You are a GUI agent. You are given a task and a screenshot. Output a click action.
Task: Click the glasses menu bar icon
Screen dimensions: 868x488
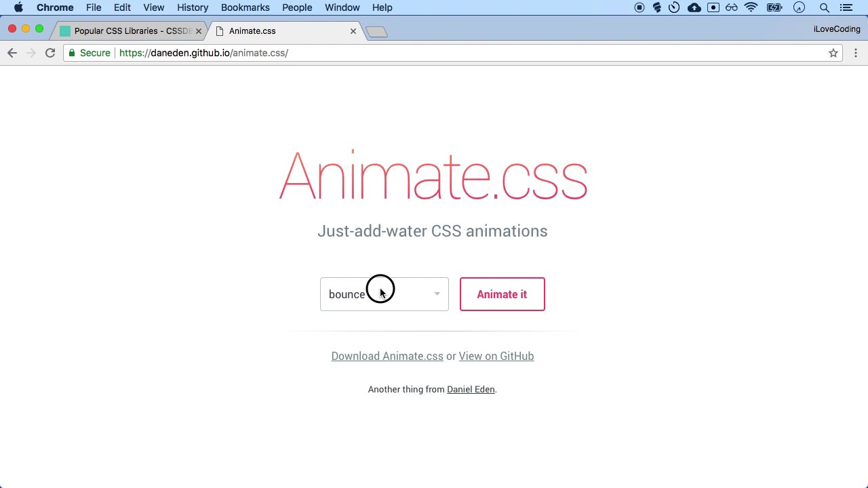[x=732, y=7]
